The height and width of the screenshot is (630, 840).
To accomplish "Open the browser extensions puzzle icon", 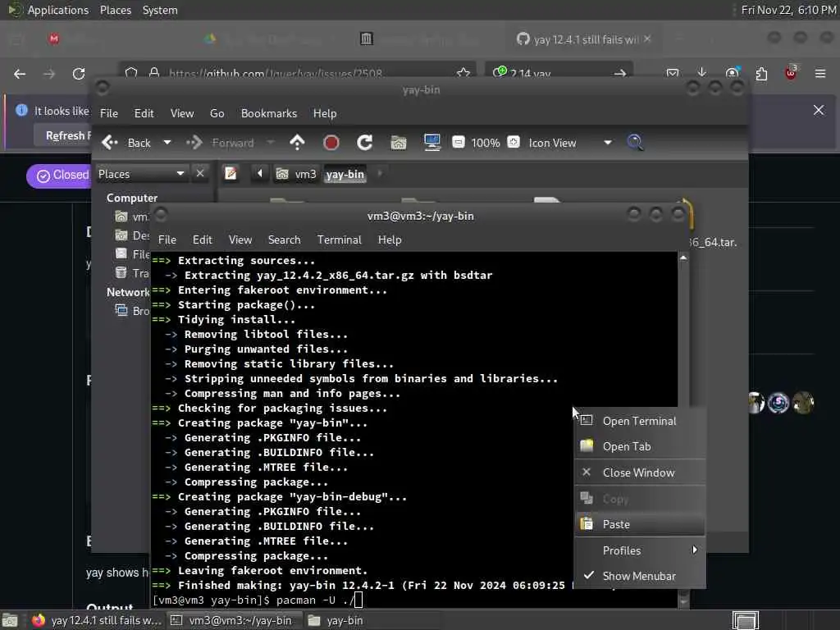I will coord(761,73).
